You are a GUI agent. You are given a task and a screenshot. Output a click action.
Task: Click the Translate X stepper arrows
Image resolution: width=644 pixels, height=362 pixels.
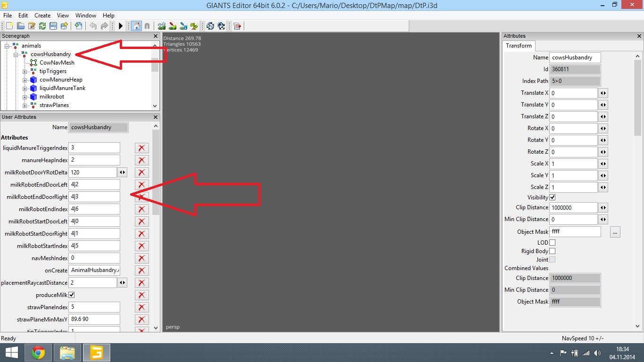(x=603, y=93)
